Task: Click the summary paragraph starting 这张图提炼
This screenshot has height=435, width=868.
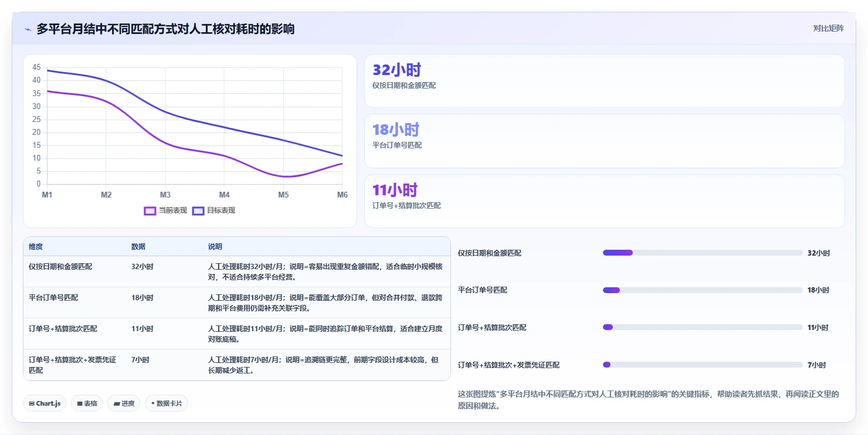Action: (649, 400)
